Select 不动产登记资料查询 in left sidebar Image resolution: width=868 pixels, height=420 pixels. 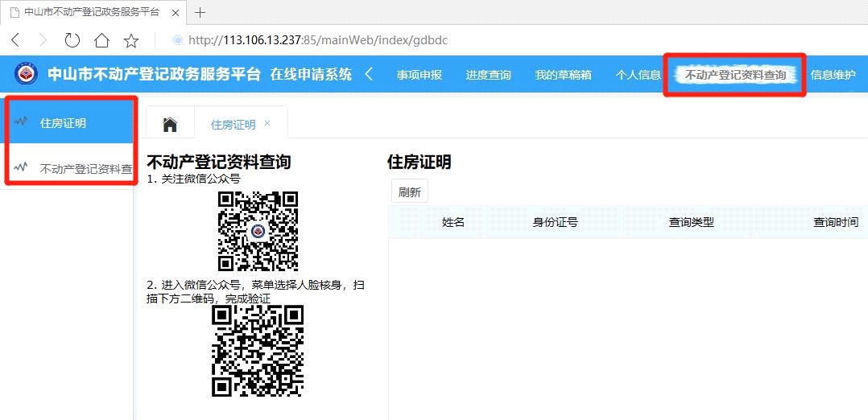(85, 168)
